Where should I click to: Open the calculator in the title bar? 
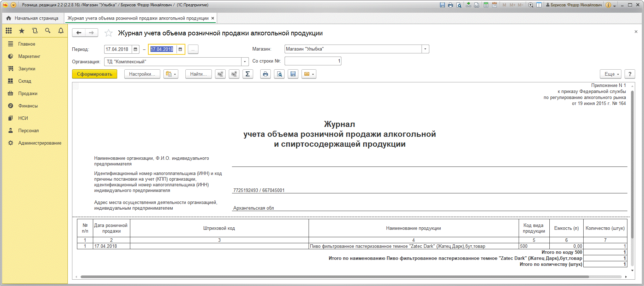point(486,5)
